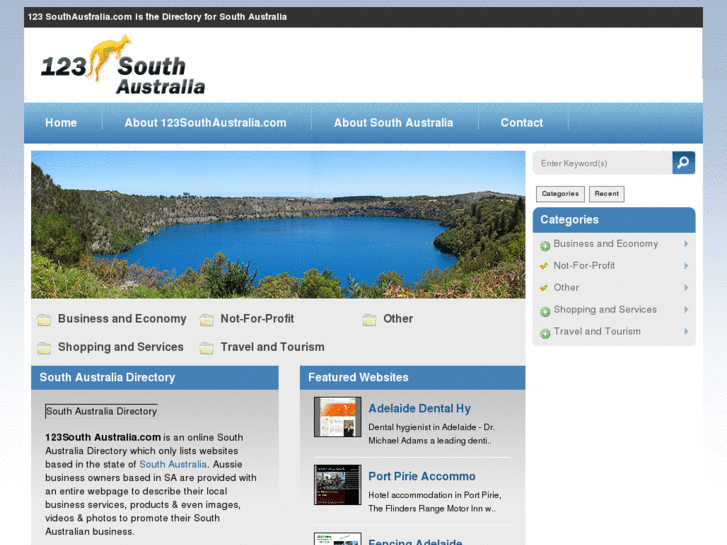Screen dimensions: 727x545
Task: Click Adelaide Dental website thumbnail
Action: pos(338,417)
